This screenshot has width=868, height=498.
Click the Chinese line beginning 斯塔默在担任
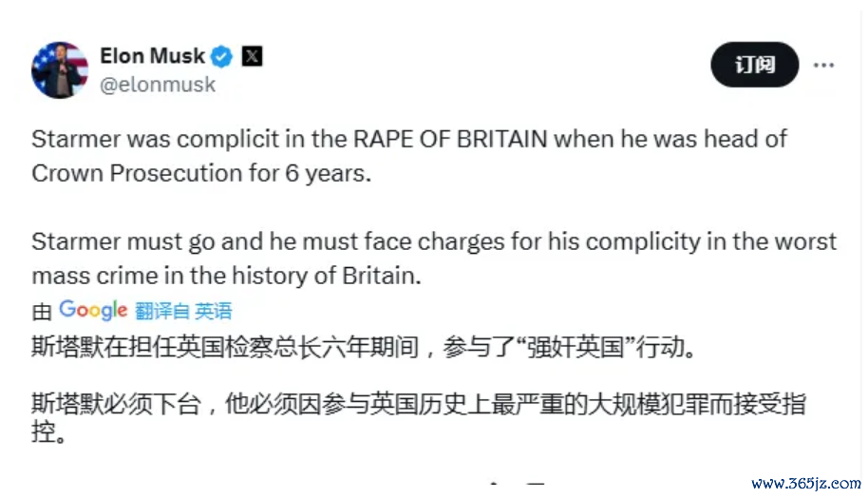pos(364,348)
